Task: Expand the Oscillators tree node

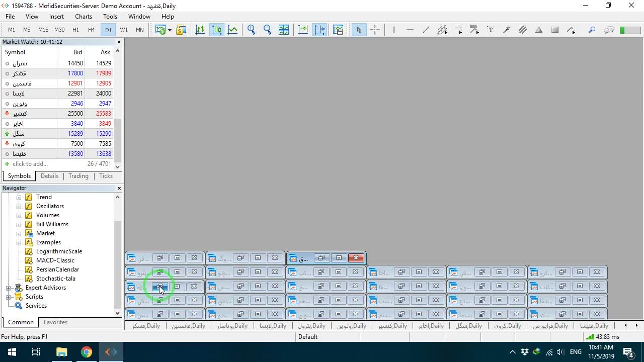Action: (19, 206)
